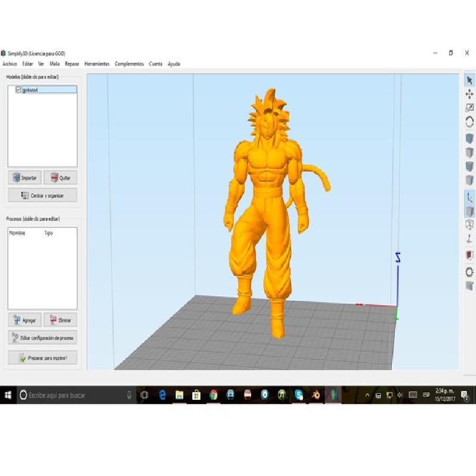Viewport: 476px width, 476px height.
Task: Activate the scale view tool
Action: [469, 108]
